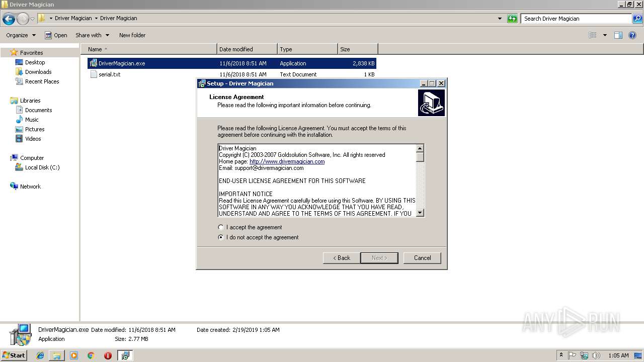The height and width of the screenshot is (362, 644).
Task: Click the volume speaker tray icon
Action: click(x=596, y=355)
